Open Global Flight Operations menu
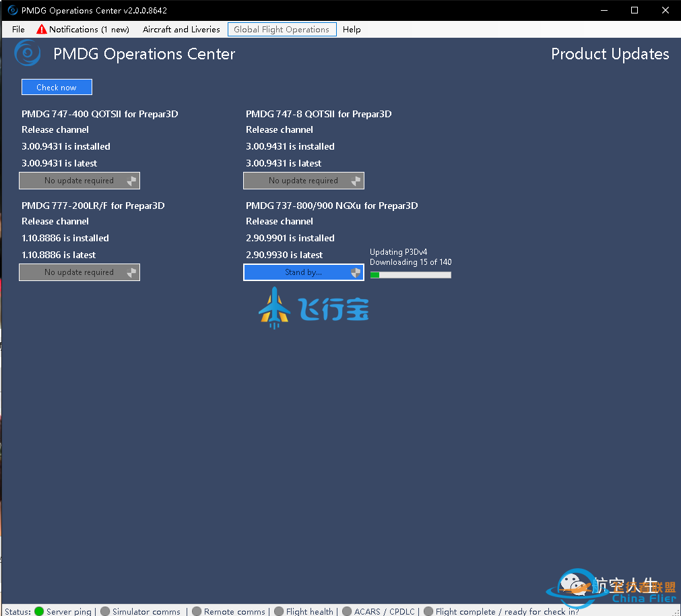 pyautogui.click(x=282, y=30)
